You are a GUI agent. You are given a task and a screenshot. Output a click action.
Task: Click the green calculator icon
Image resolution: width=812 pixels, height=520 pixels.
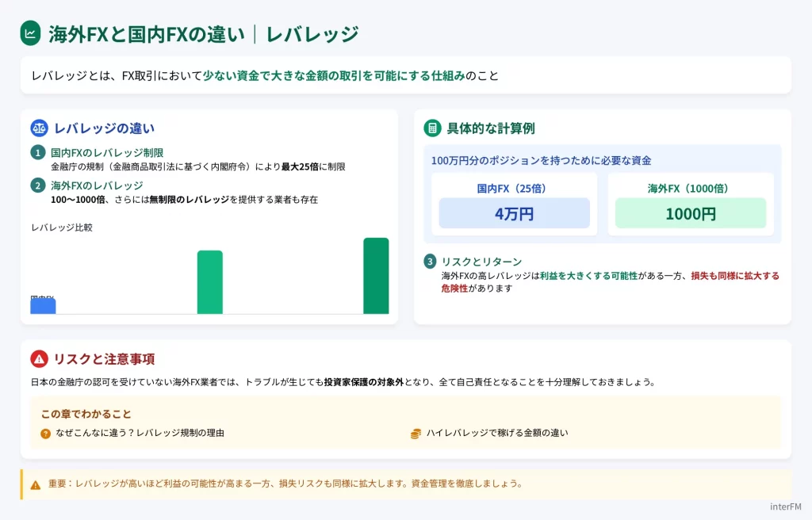432,128
